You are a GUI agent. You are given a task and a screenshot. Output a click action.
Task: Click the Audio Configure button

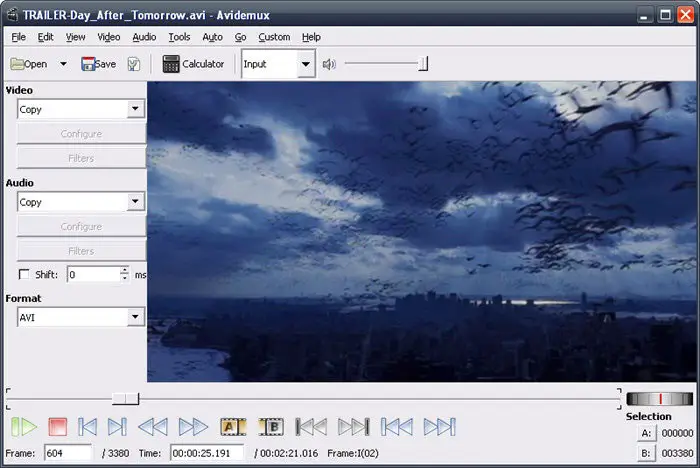click(81, 226)
